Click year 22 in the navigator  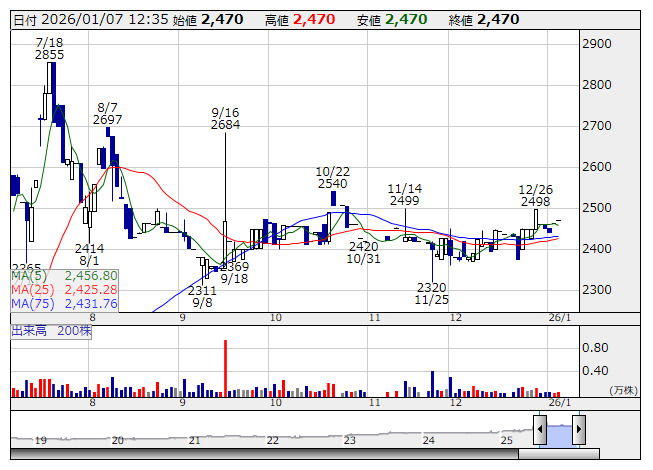(272, 440)
